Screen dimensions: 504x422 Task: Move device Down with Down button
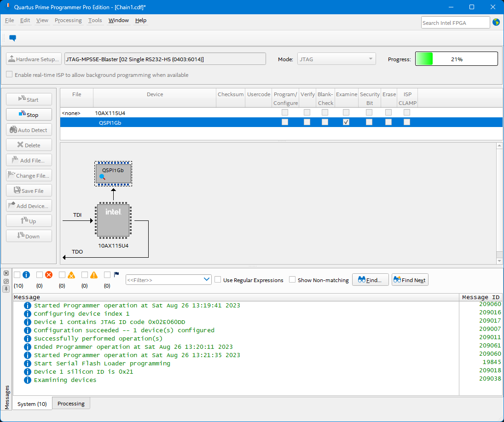29,236
